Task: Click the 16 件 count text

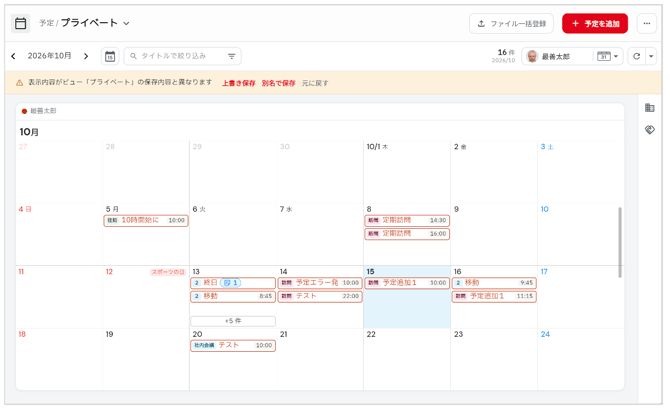Action: point(506,52)
